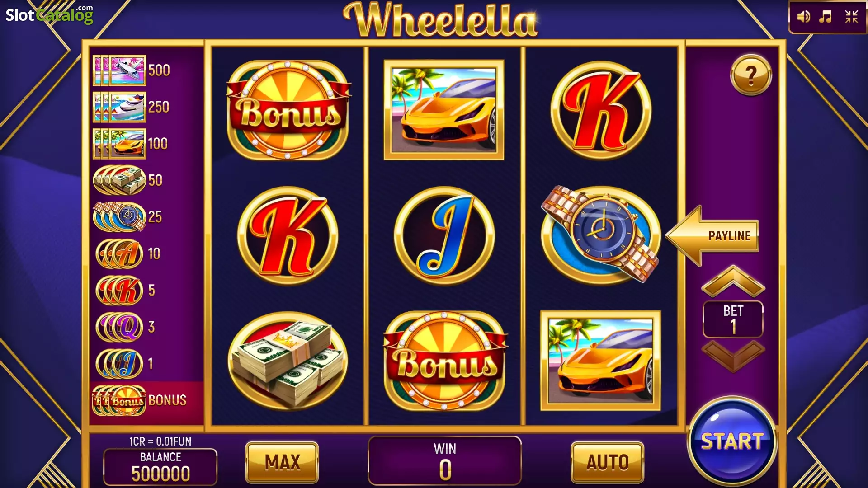868x488 pixels.
Task: Spin the reels with START button
Action: [732, 441]
